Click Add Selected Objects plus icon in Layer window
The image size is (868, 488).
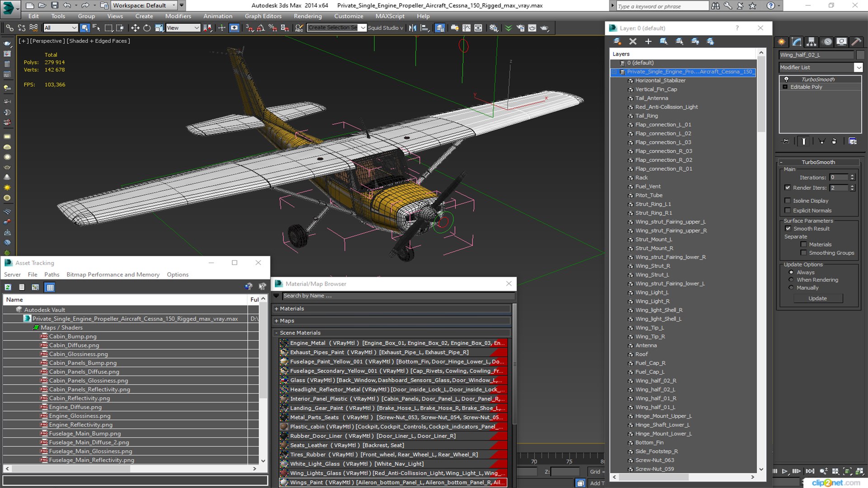point(648,42)
